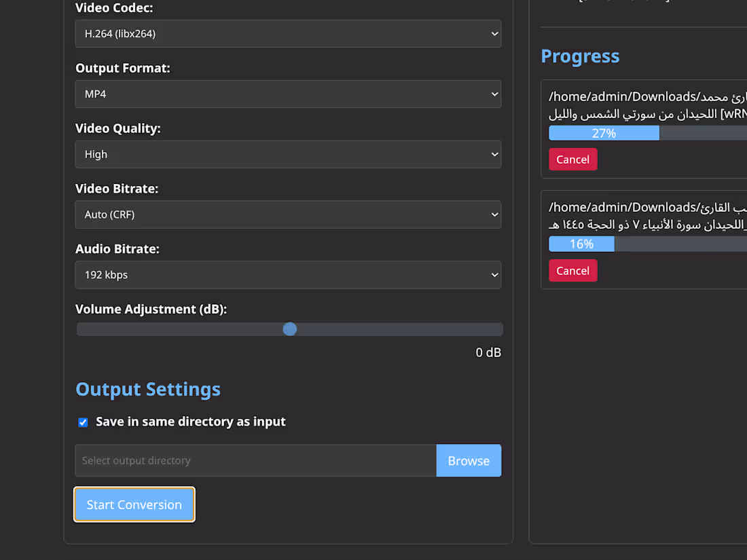Click the Browse button
This screenshot has width=747, height=560.
(x=469, y=460)
